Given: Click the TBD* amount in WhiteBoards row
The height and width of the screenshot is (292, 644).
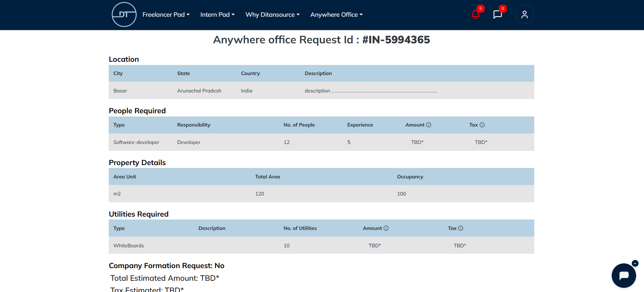Looking at the screenshot, I should click(x=375, y=246).
